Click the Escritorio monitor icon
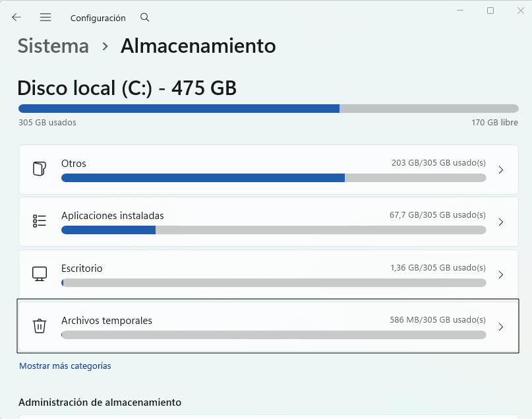This screenshot has height=419, width=532. 40,274
